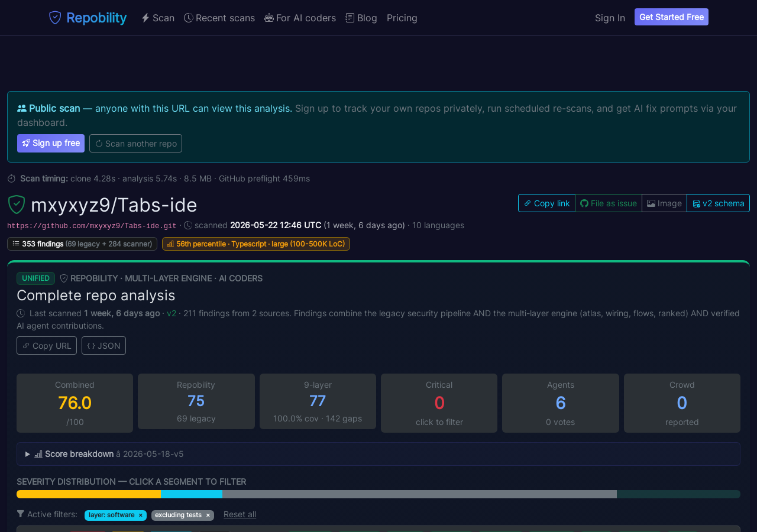
Task: Click the UNIFIED badge
Action: (35, 278)
